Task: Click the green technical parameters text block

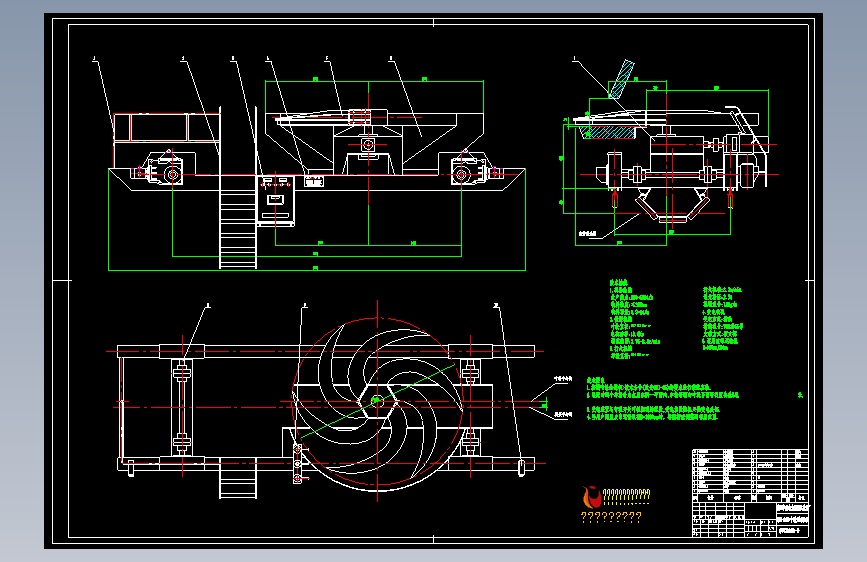Action: tap(677, 319)
